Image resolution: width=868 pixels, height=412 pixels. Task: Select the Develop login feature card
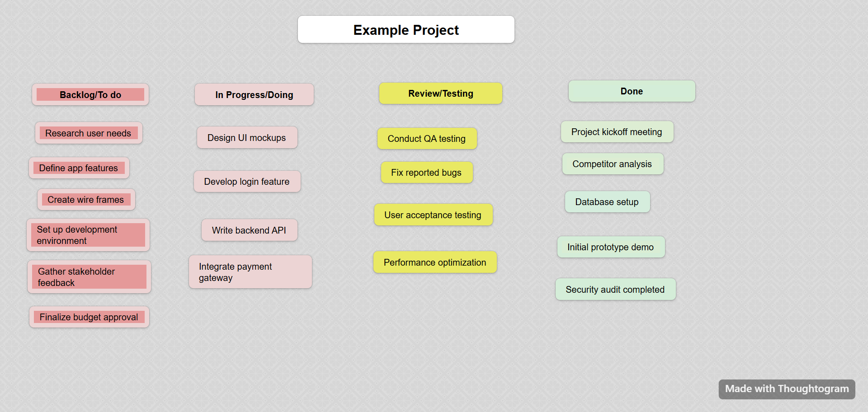click(247, 182)
